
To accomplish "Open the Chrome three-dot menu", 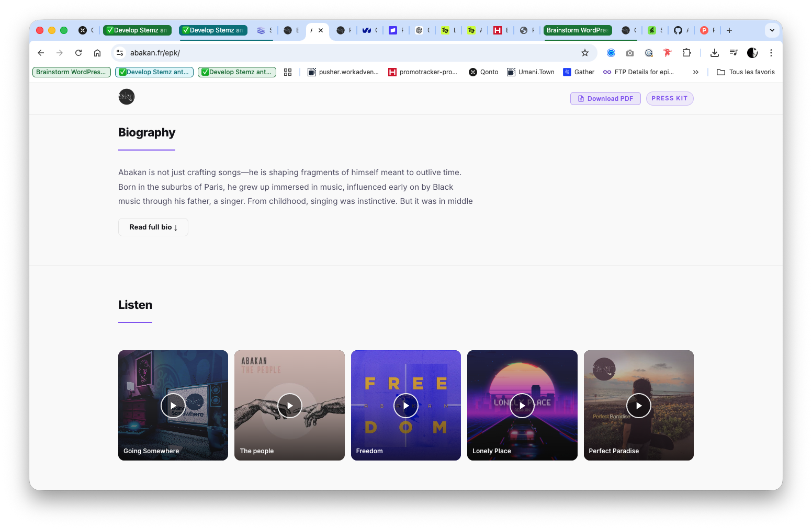I will 771,53.
